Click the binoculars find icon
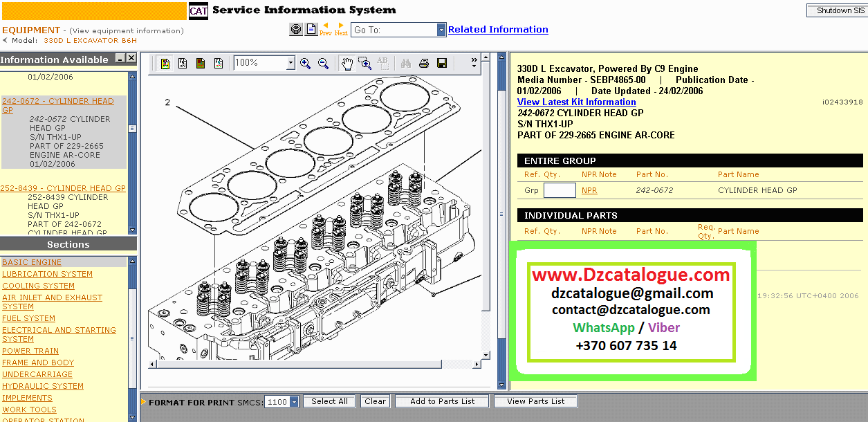 pyautogui.click(x=407, y=64)
